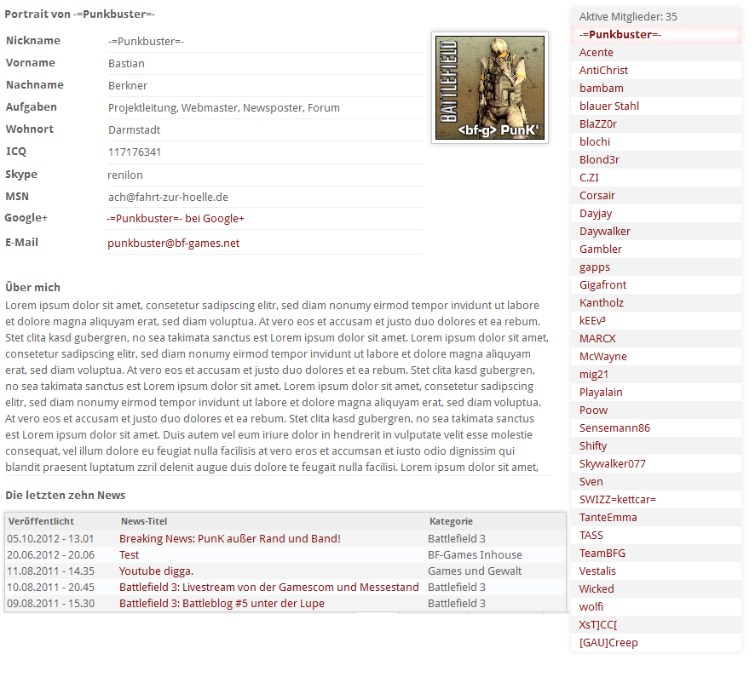Screen dimensions: 755x700
Task: Open the 'Youtube digga.' news entry
Action: 156,571
